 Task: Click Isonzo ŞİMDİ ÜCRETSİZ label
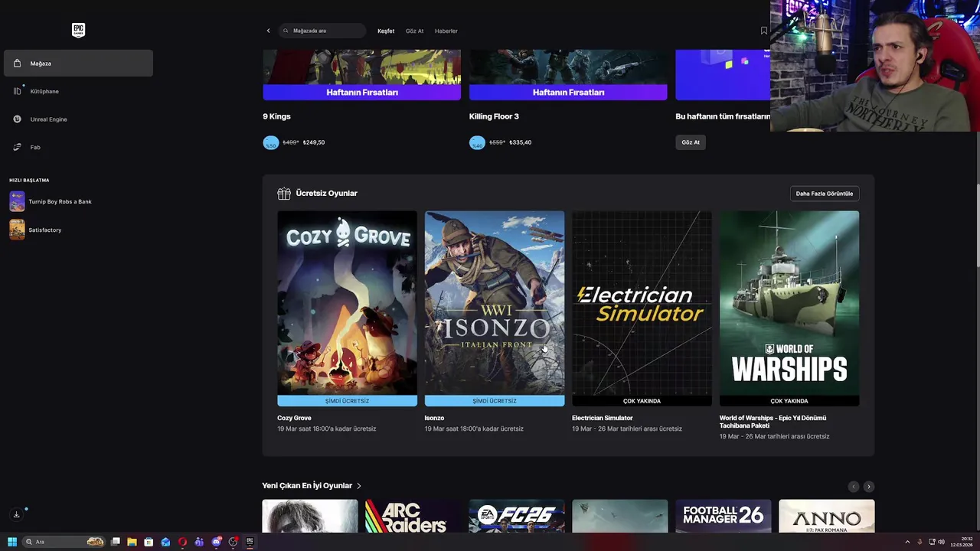pos(495,401)
